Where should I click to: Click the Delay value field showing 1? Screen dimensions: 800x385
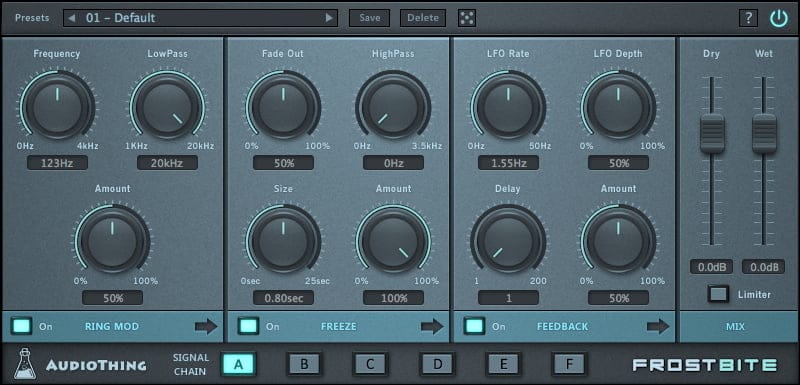(508, 298)
